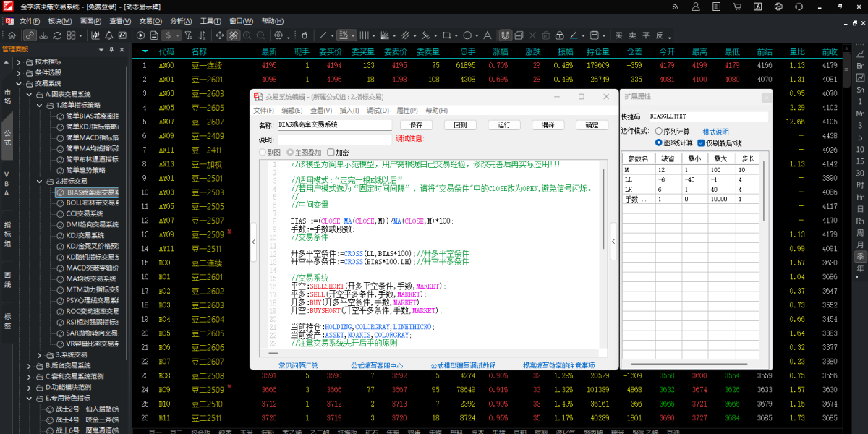Click the 回测 button in the editor
868x434 pixels.
coord(461,124)
